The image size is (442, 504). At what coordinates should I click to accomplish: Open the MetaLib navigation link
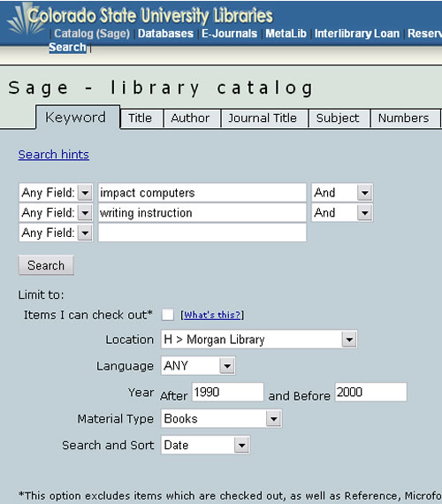coord(286,34)
